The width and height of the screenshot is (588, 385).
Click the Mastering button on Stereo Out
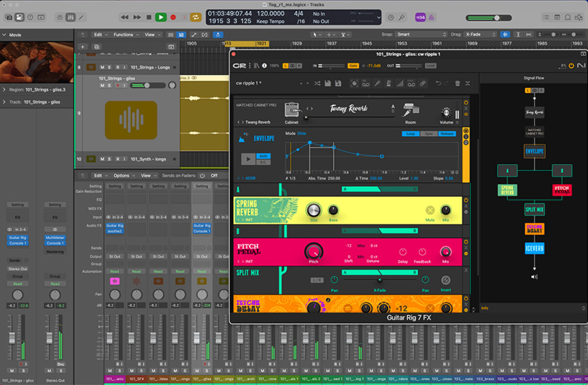[x=55, y=252]
